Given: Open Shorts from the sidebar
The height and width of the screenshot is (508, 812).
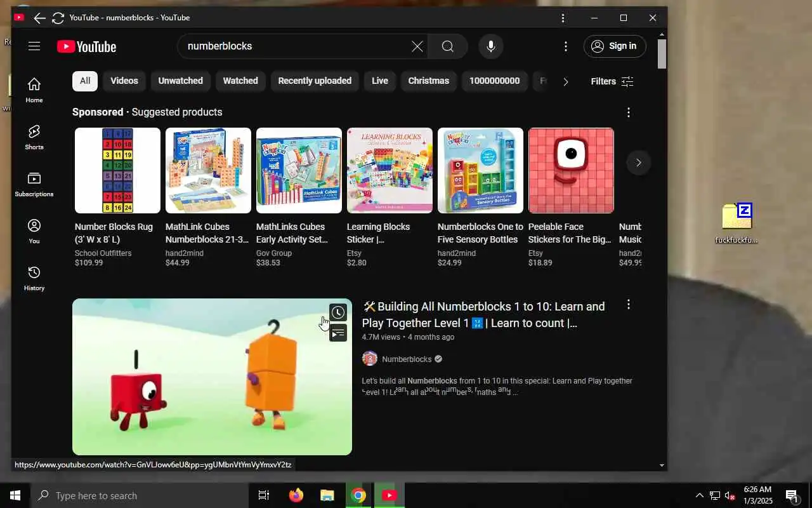Looking at the screenshot, I should pos(34,137).
